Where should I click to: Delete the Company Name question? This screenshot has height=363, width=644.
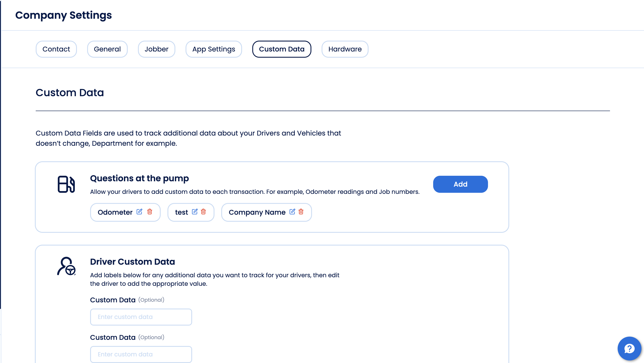(301, 212)
